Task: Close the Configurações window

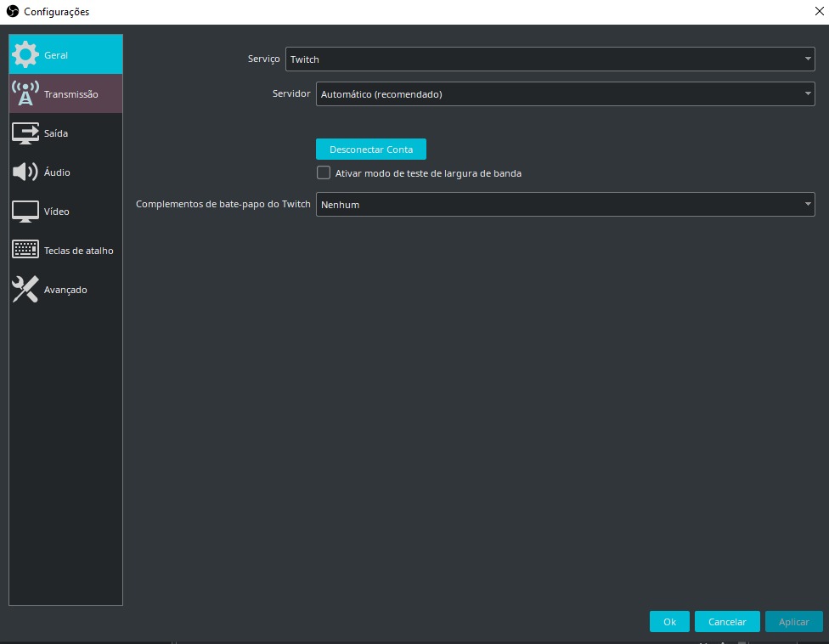Action: pos(817,12)
